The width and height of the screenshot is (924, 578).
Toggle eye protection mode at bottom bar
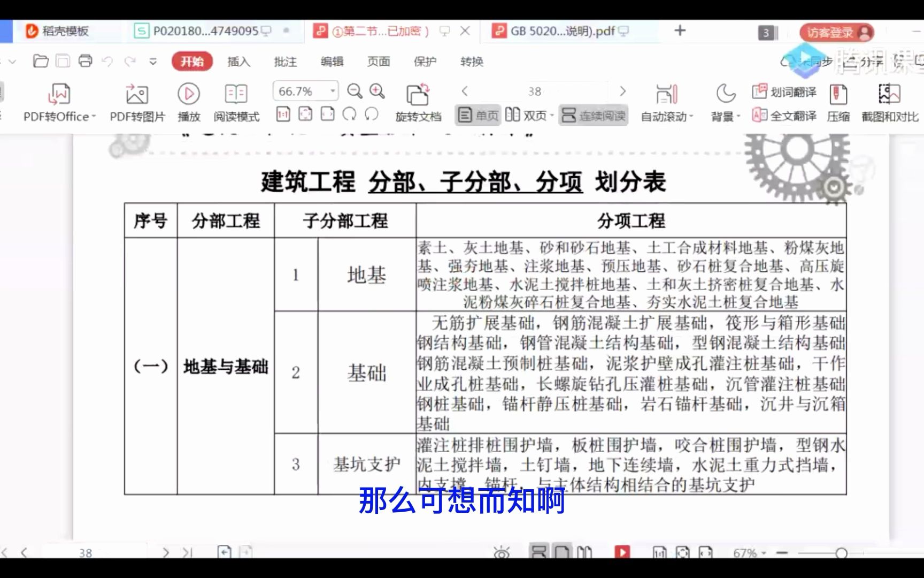click(x=500, y=552)
